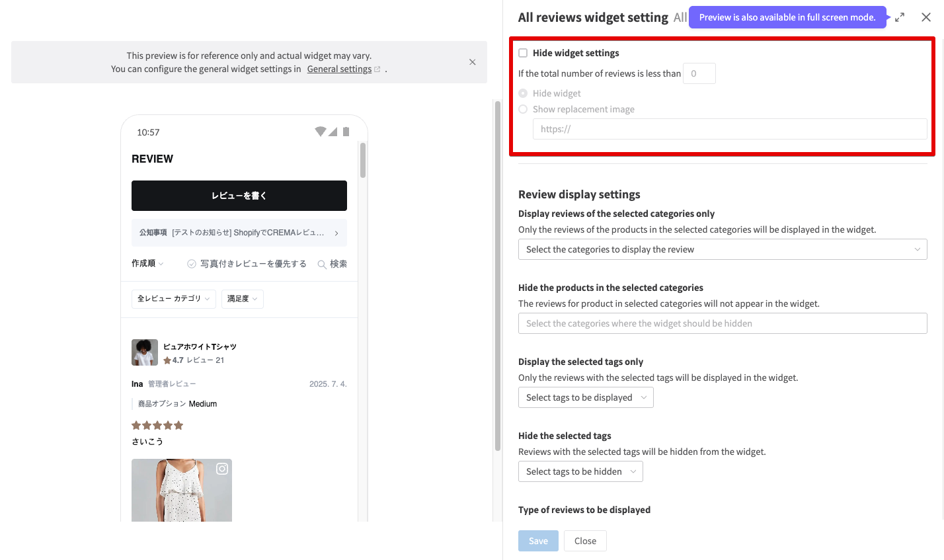Select Show replacement image radio option

click(523, 109)
